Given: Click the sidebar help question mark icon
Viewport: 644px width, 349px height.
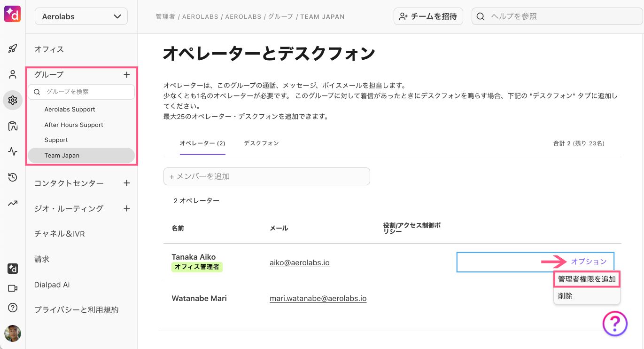Looking at the screenshot, I should (13, 308).
